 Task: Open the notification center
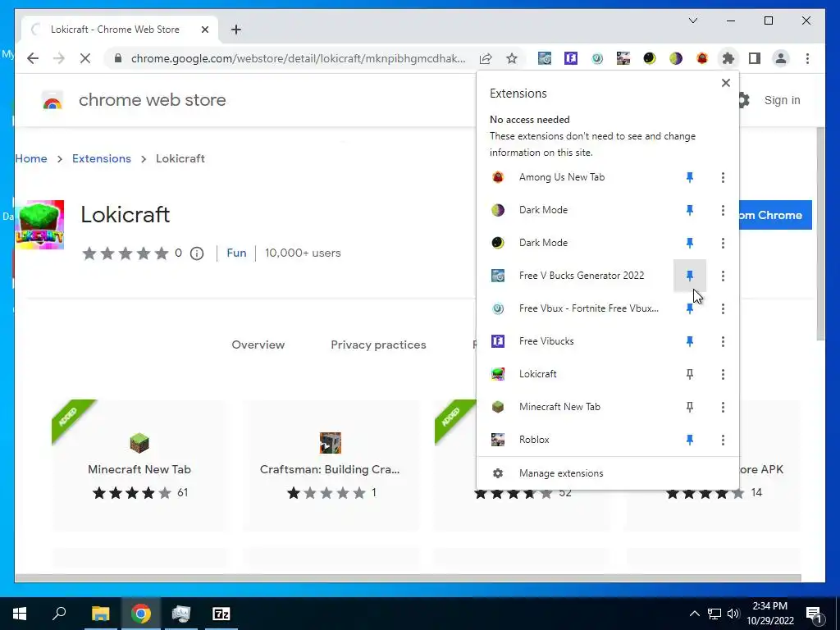(x=814, y=614)
